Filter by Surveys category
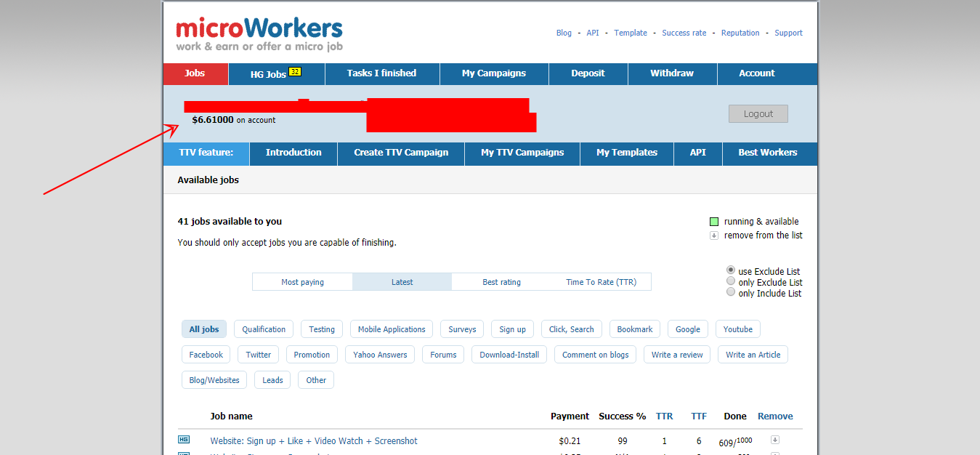980x455 pixels. 462,329
